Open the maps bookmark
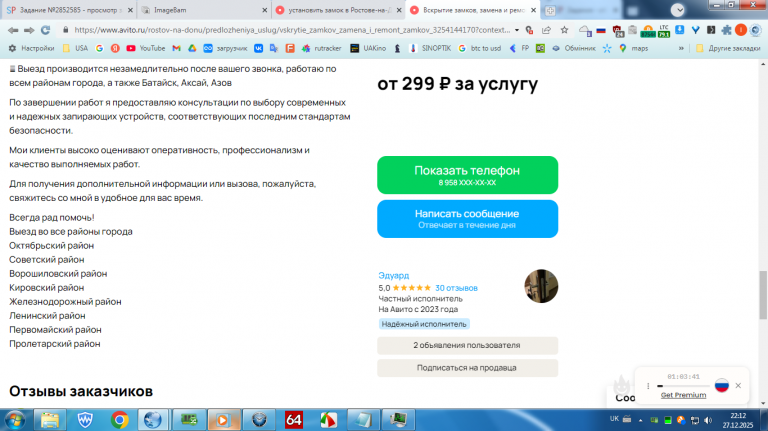The height and width of the screenshot is (431, 768). pos(633,48)
